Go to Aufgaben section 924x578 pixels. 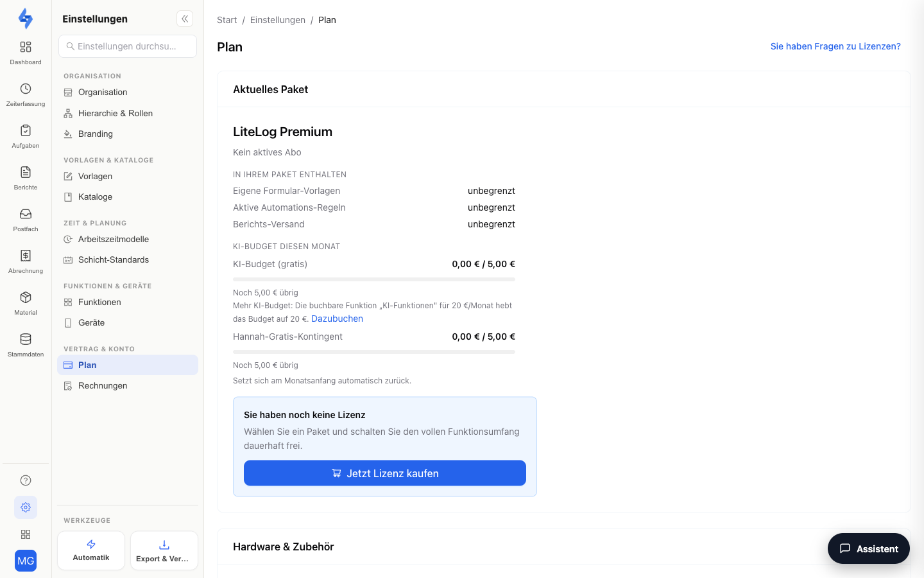click(26, 137)
